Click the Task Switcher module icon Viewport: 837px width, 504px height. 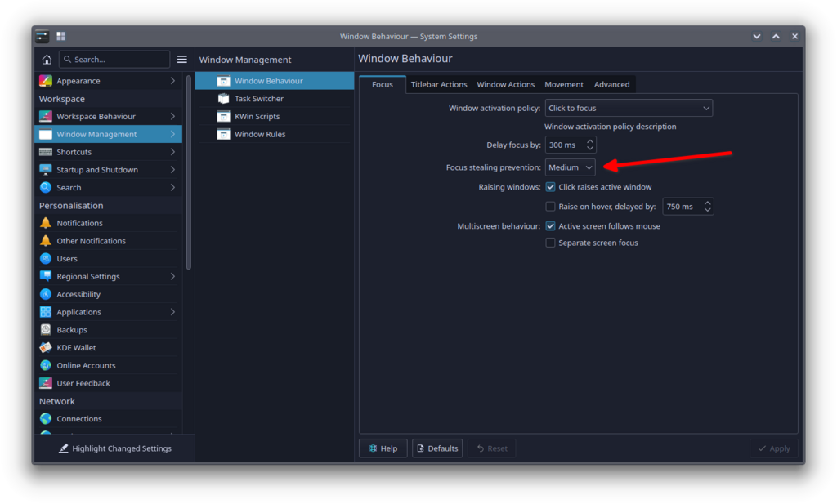(223, 99)
